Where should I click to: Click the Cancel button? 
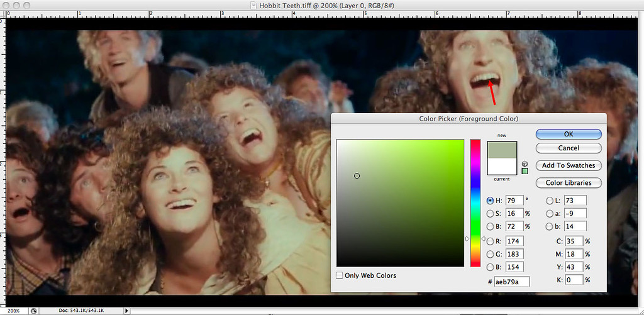(x=569, y=148)
